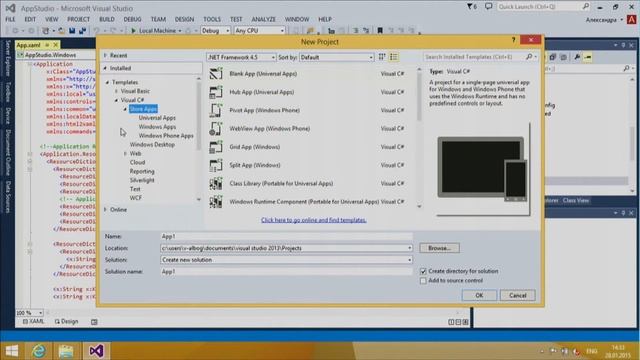This screenshot has height=360, width=640.
Task: Open the FILE menu
Action: point(10,19)
